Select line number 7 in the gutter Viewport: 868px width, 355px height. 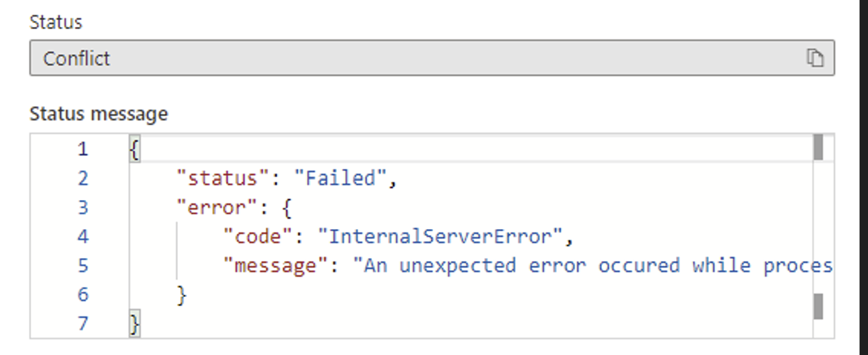click(x=83, y=323)
